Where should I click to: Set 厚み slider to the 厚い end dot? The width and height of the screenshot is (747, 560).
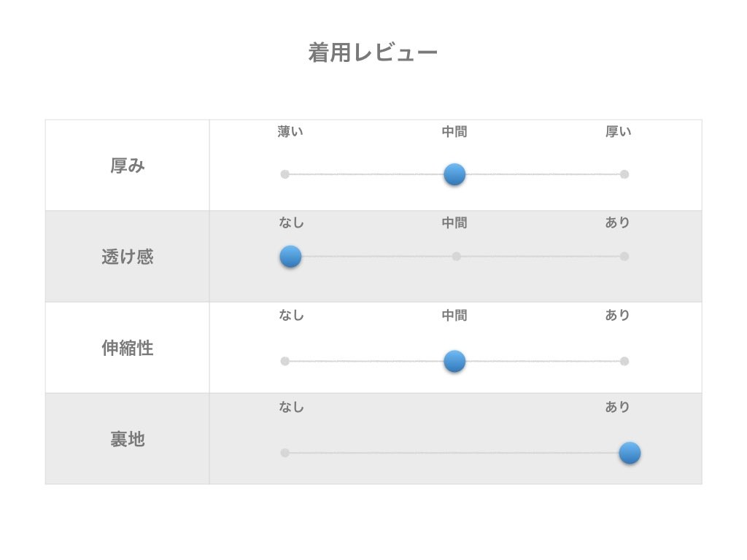click(624, 174)
